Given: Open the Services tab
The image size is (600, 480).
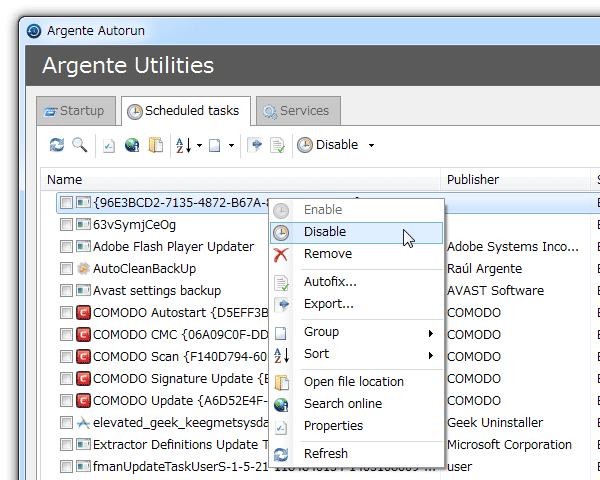Looking at the screenshot, I should [298, 111].
